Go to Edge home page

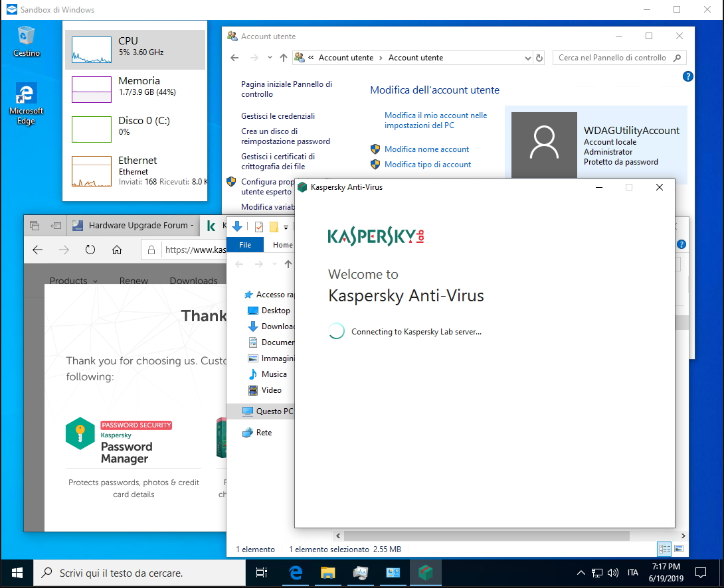117,250
